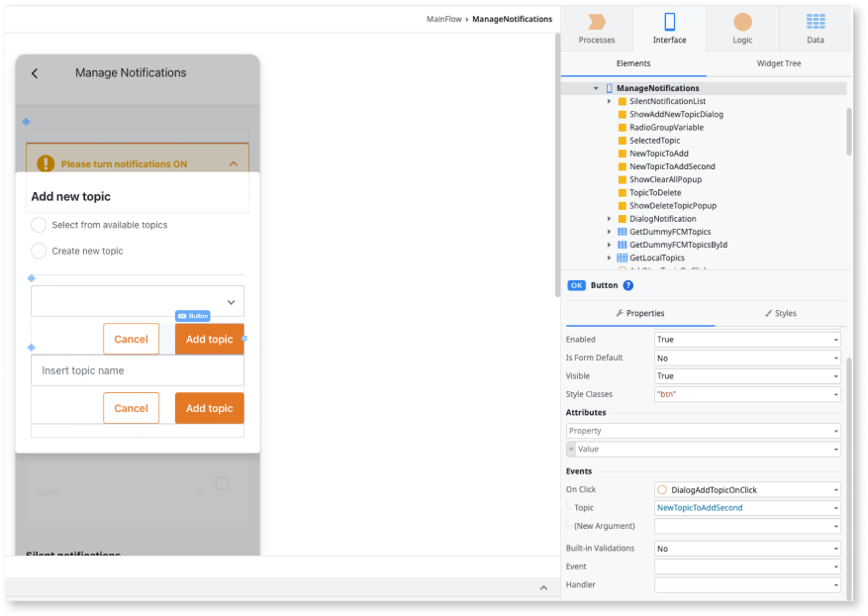
Task: Open the Logic layer icon
Action: (x=742, y=23)
